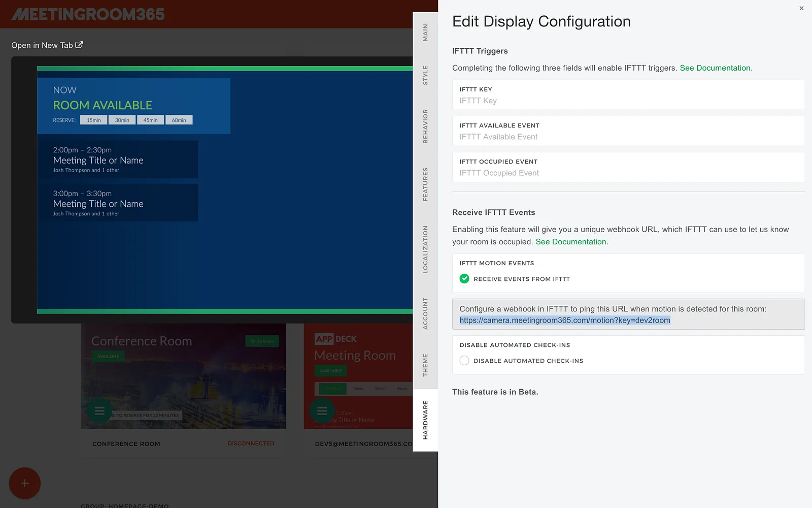Click the CONFERENCE ROOM card label
Viewport: 812px width, 508px height.
(x=126, y=444)
